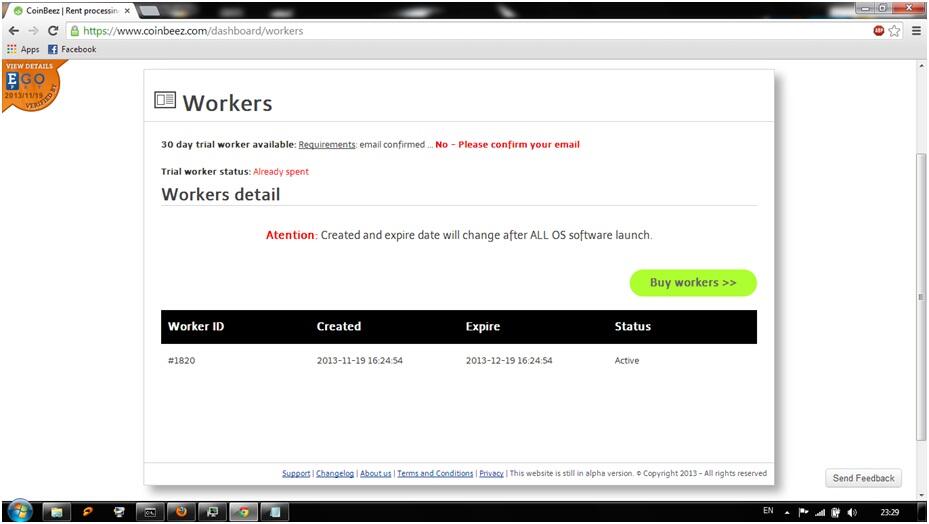Image resolution: width=929 pixels, height=524 pixels.
Task: Open the About us footer link
Action: point(376,474)
